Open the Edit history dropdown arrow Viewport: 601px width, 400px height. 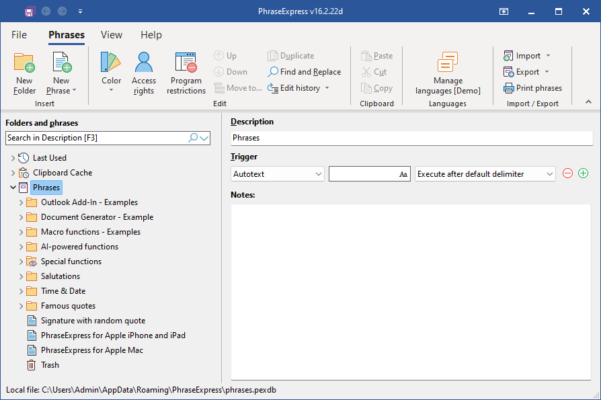(327, 88)
